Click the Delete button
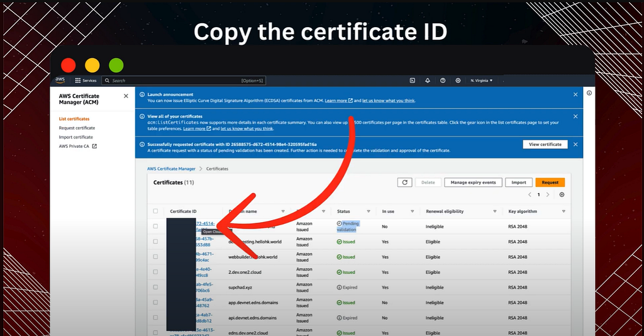The width and height of the screenshot is (644, 336). click(428, 182)
